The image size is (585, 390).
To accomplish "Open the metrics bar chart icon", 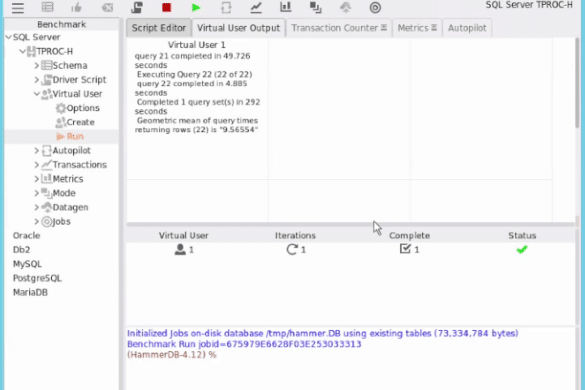I will click(x=286, y=7).
